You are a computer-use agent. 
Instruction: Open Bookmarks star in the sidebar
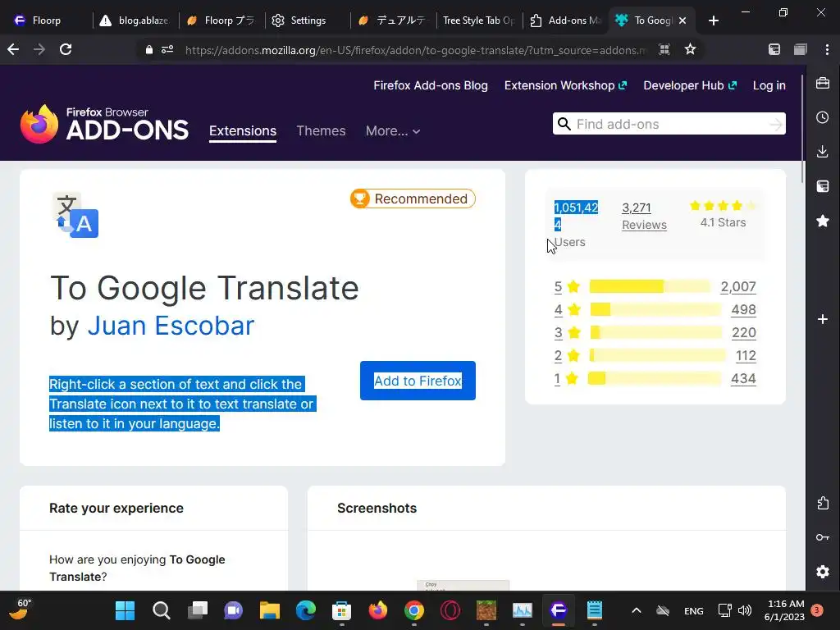(x=823, y=220)
